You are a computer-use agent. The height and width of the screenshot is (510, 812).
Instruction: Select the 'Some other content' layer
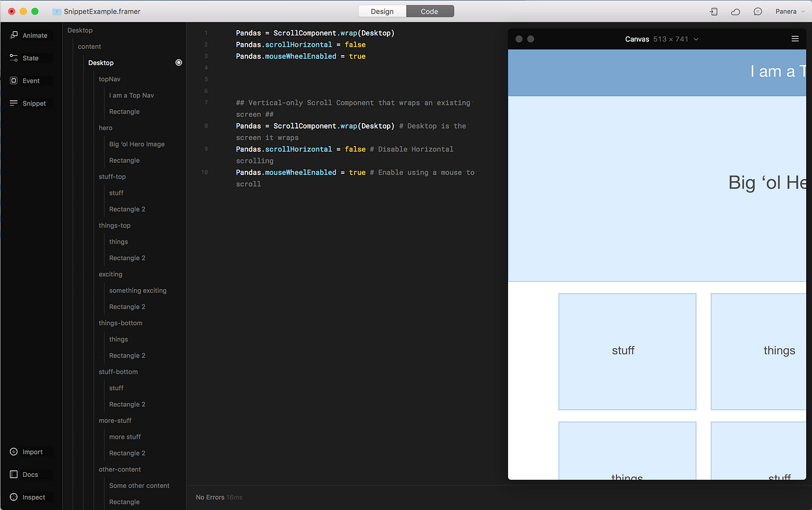(139, 485)
